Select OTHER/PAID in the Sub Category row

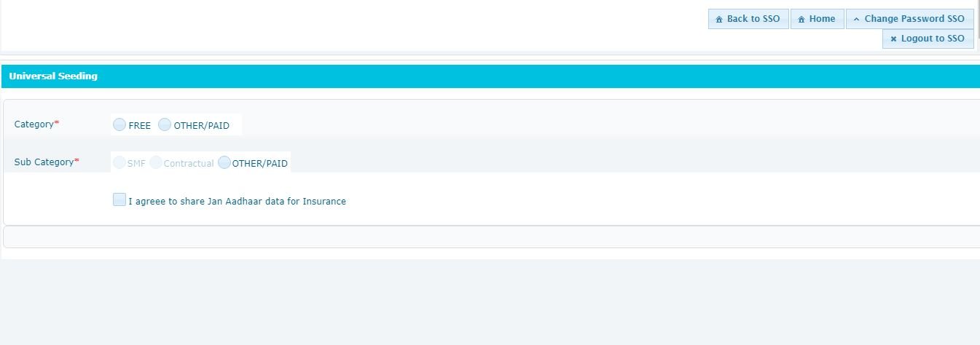224,163
